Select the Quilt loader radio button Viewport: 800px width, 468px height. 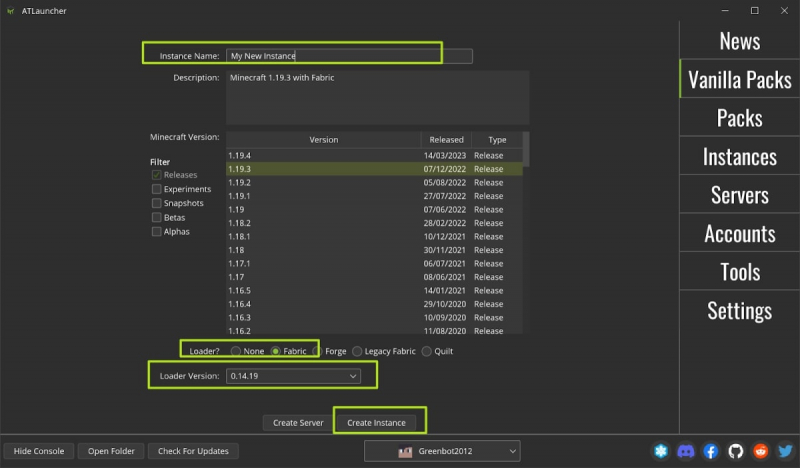[x=427, y=351]
